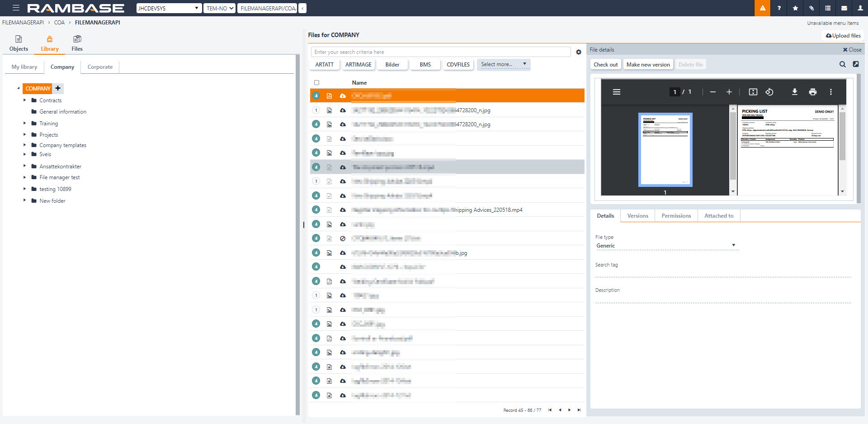Screen dimensions: 868x424
Task: Add new folder with COMPANY plus icon
Action: (x=58, y=88)
